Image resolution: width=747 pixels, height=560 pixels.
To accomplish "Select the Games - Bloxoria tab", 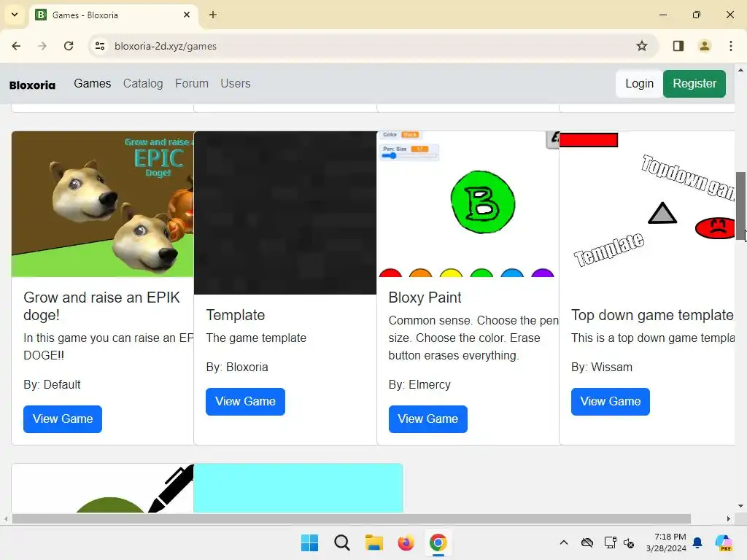I will point(113,15).
